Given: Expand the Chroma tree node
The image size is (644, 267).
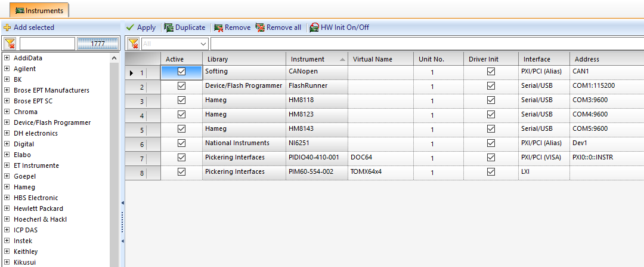Looking at the screenshot, I should (x=7, y=112).
